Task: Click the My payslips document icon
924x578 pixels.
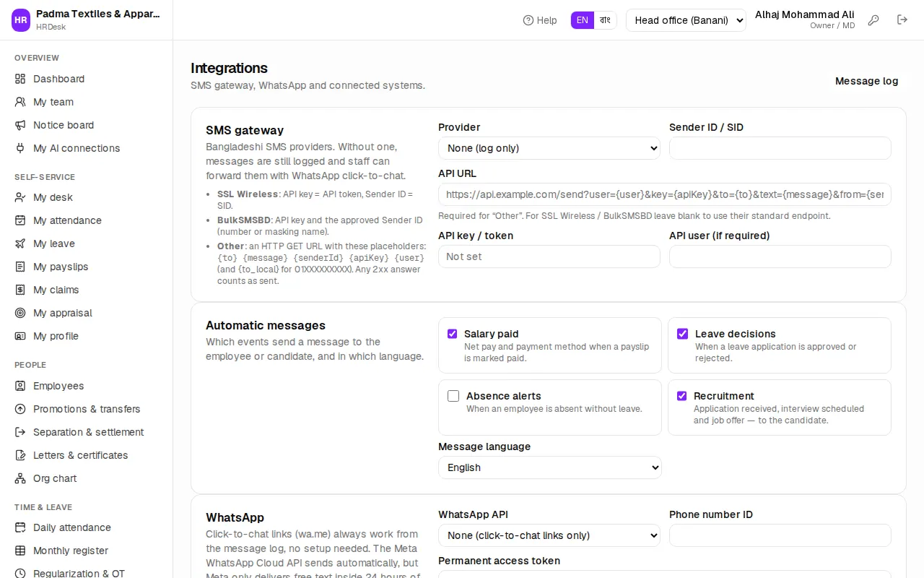Action: pyautogui.click(x=20, y=267)
